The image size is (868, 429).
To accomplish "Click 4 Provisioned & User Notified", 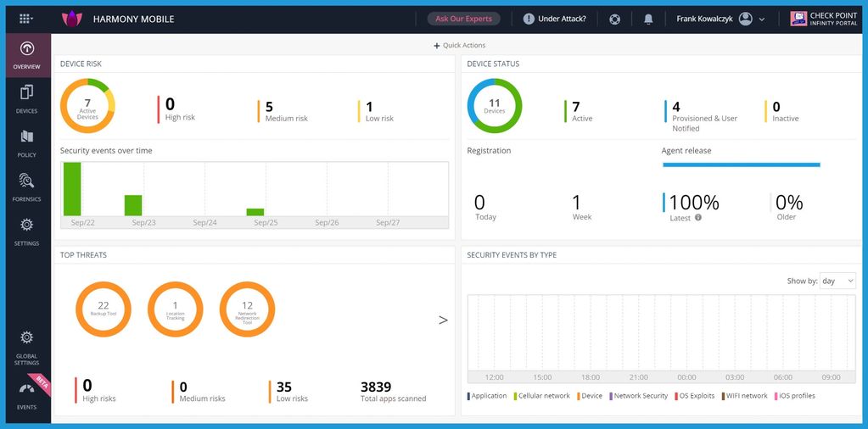I will coord(702,115).
